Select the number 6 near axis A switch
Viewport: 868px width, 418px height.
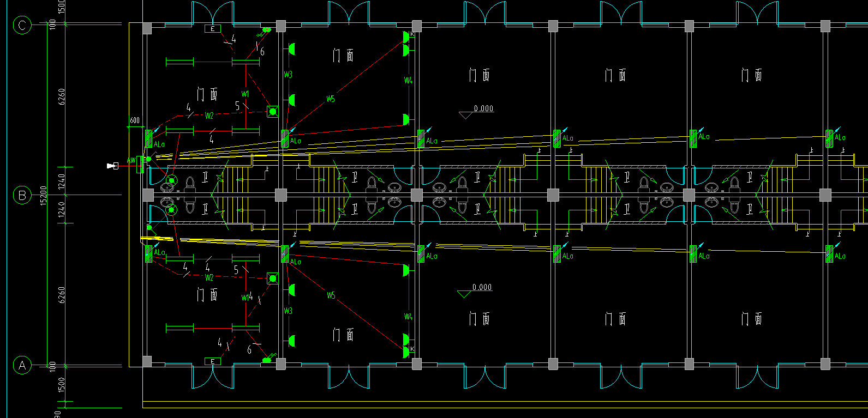[249, 349]
